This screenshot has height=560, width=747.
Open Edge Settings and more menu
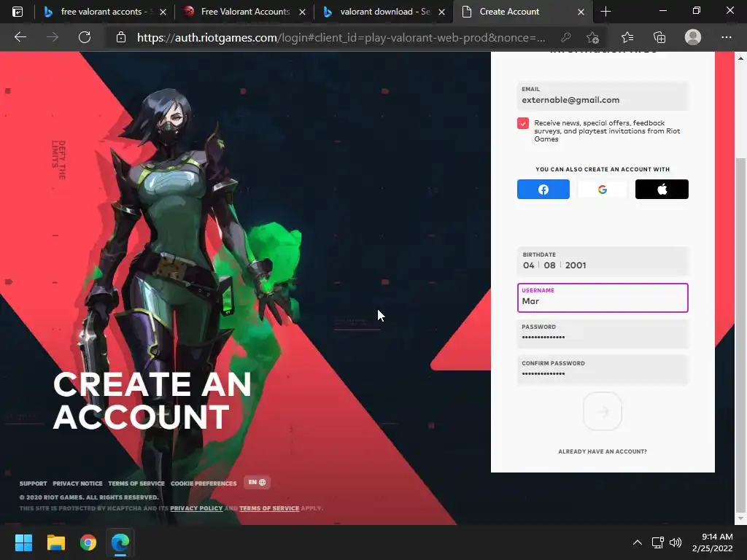pos(726,37)
